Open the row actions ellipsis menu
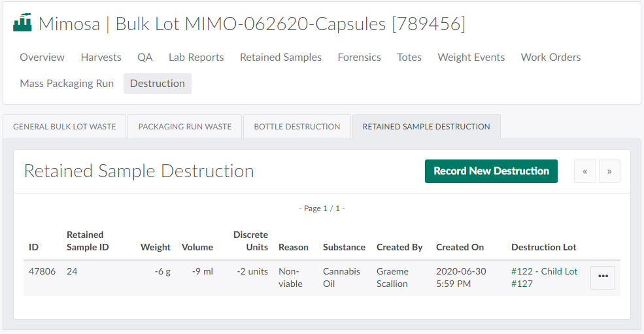Viewport: 644px width, 334px height. 602,277
